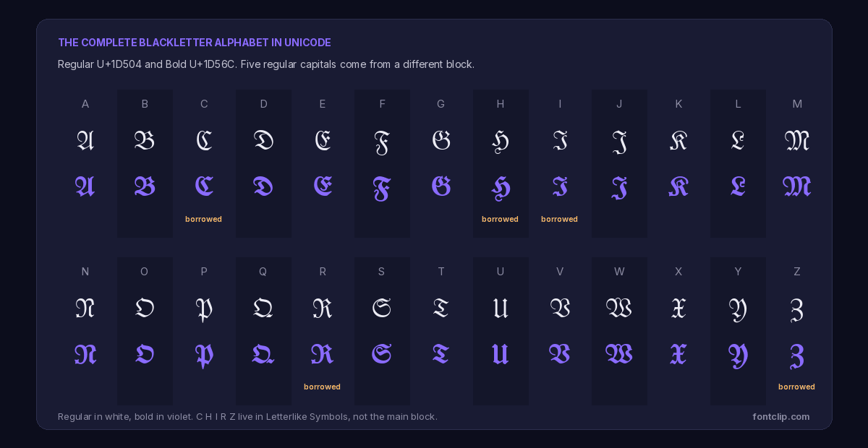
Task: Click the column header letter Q
Action: [263, 272]
